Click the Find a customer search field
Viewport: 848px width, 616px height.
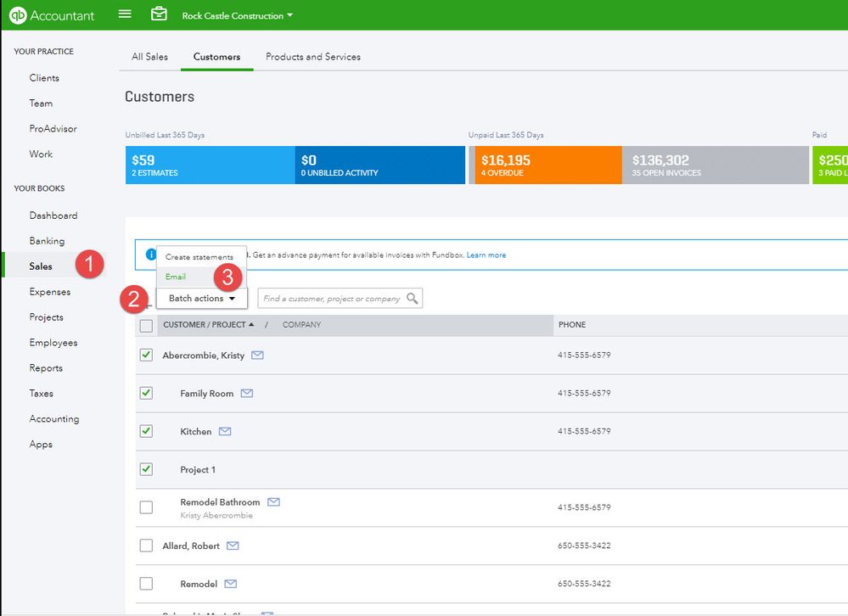pos(331,299)
